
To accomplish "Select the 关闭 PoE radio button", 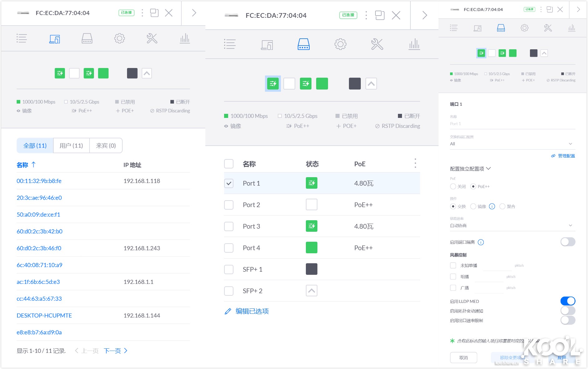I will (453, 186).
